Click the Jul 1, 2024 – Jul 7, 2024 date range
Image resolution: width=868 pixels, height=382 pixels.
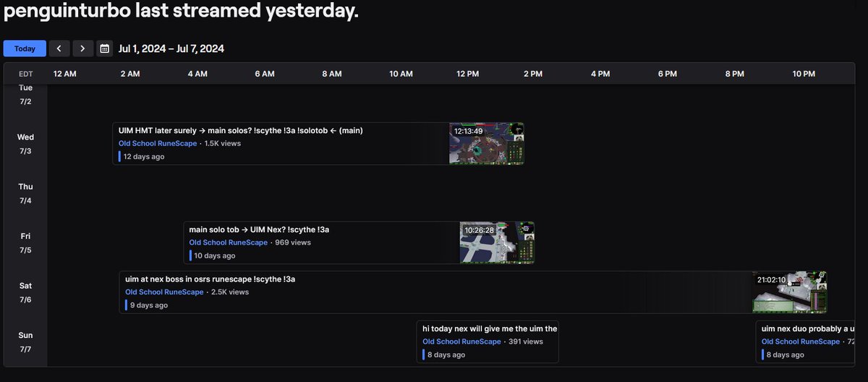(171, 48)
